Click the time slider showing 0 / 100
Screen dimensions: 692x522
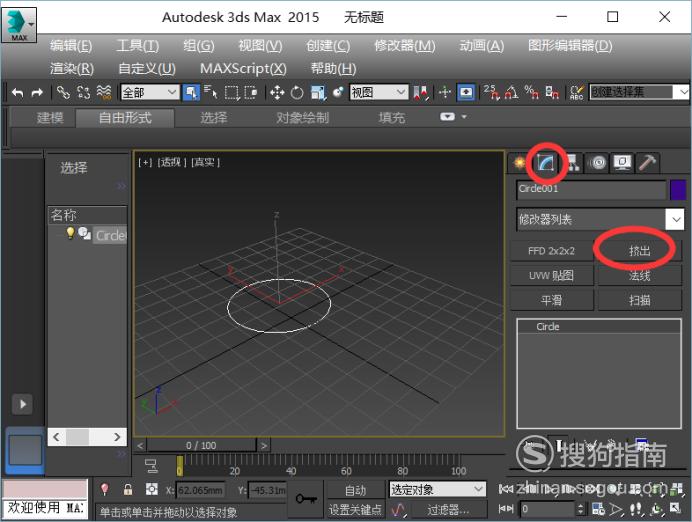pos(201,446)
